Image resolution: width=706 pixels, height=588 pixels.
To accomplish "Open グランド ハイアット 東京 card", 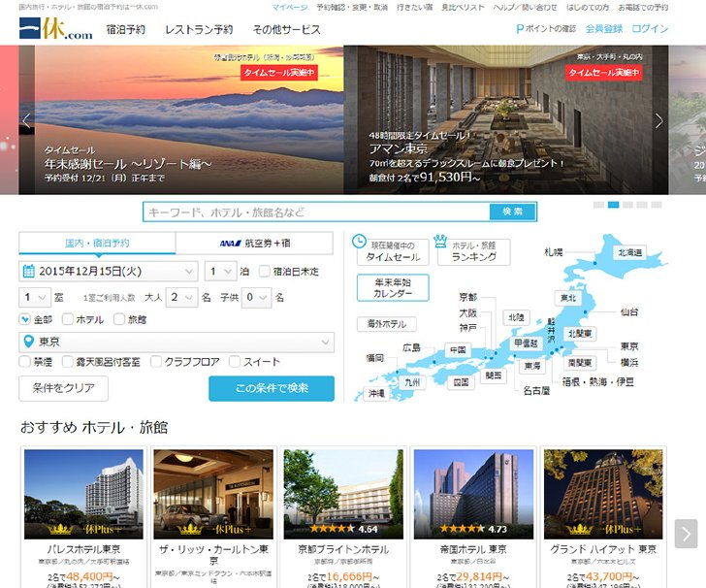I will (603, 517).
